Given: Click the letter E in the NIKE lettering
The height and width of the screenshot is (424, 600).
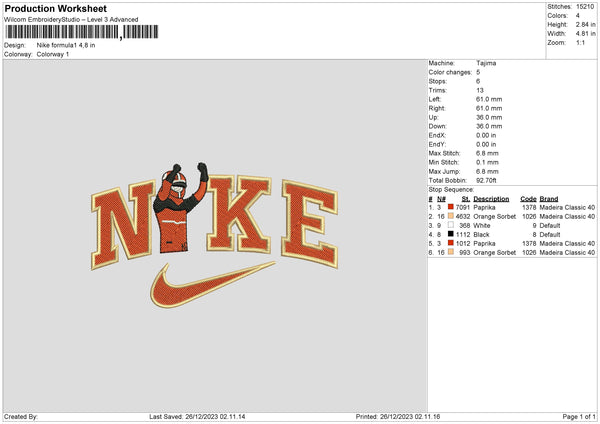Looking at the screenshot, I should [x=310, y=223].
